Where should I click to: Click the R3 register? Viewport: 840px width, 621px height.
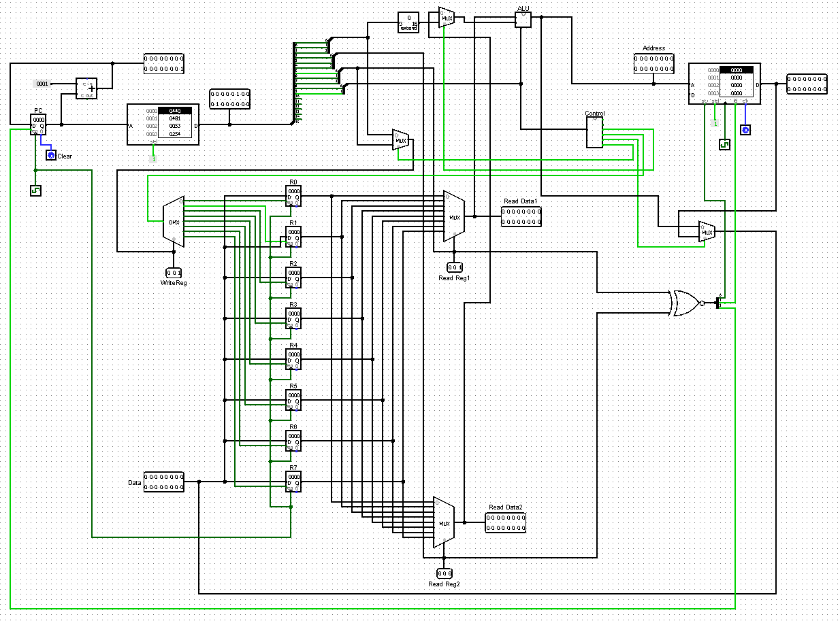coord(293,318)
